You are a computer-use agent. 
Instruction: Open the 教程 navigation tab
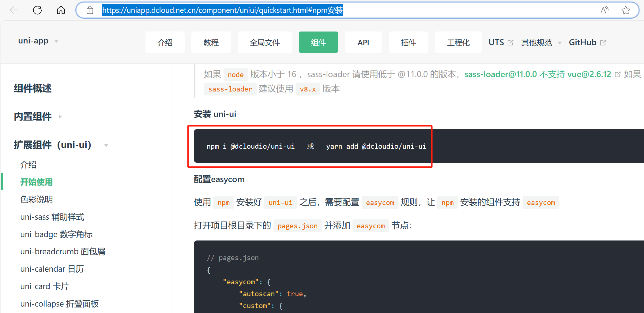point(211,42)
